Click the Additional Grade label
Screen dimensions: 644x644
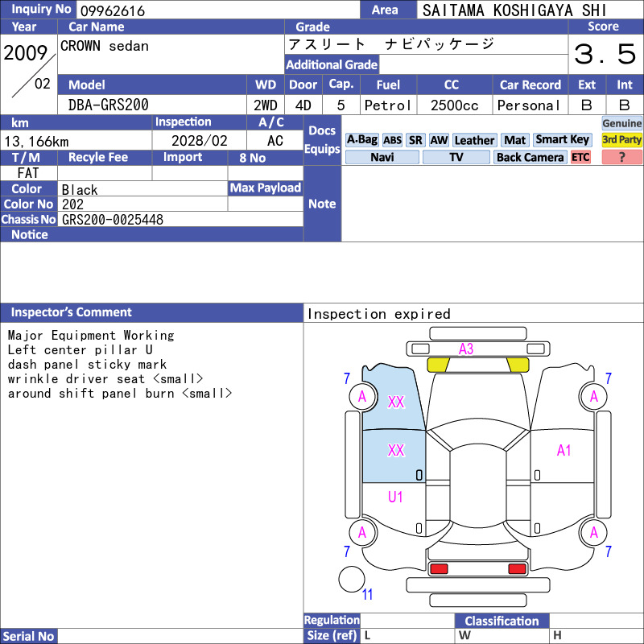point(332,64)
